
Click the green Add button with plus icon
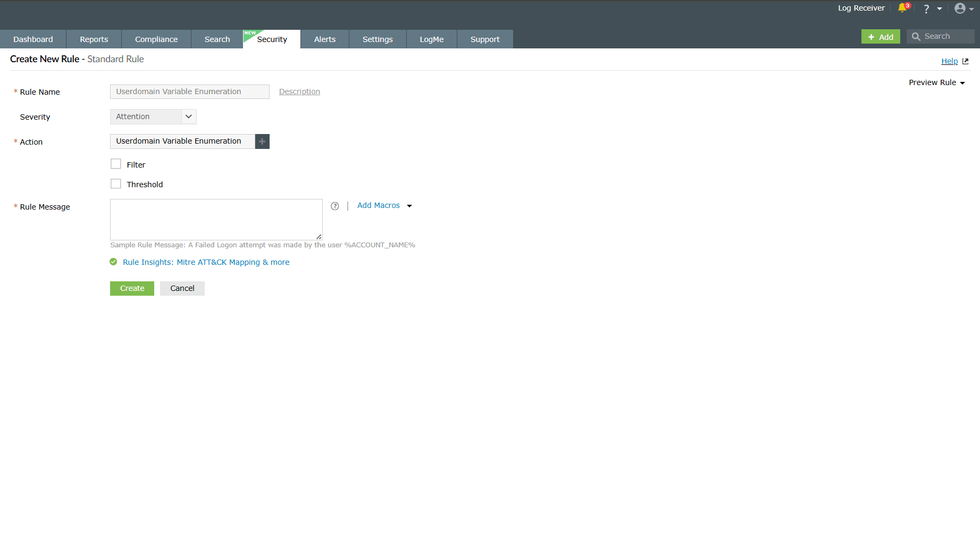coord(881,37)
